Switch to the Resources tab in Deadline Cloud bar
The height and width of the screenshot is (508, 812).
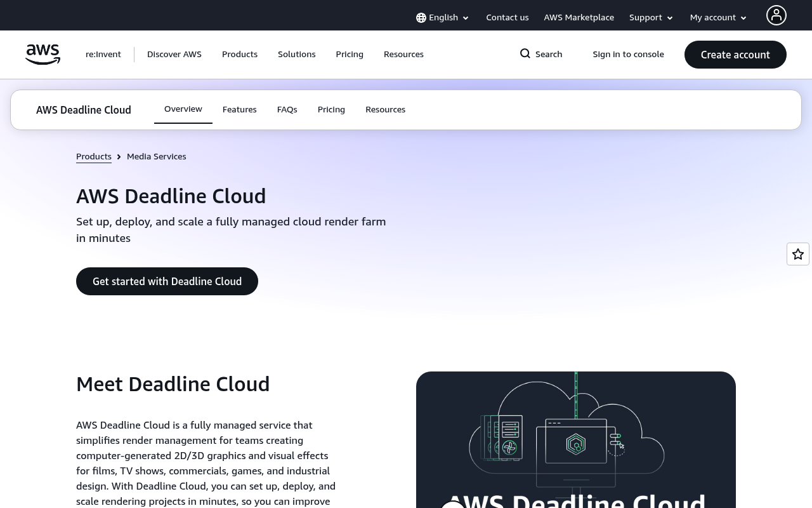(x=386, y=110)
